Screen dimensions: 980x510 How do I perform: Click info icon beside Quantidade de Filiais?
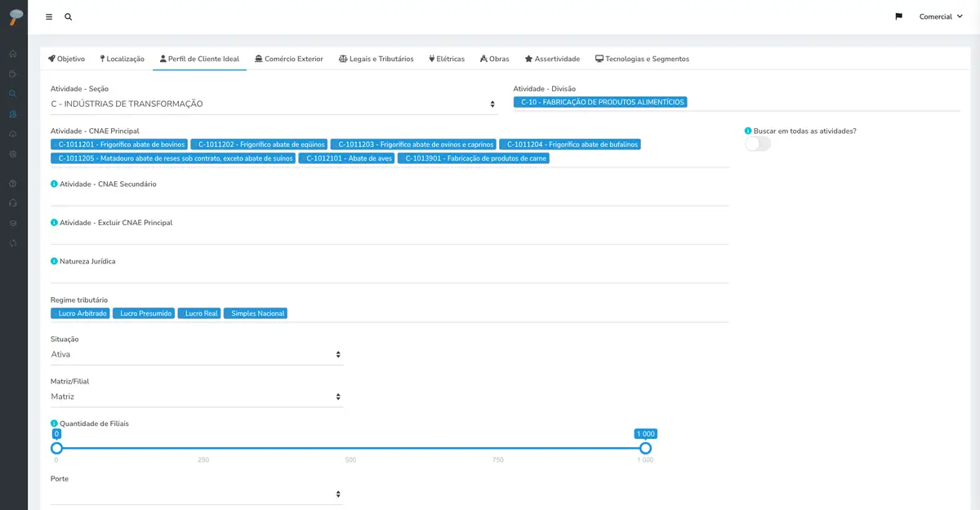coord(54,424)
